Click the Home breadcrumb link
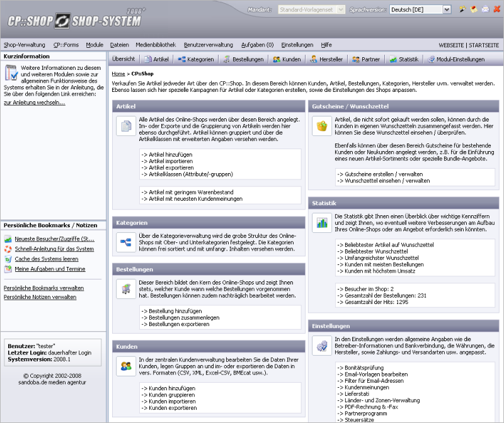Image resolution: width=504 pixels, height=423 pixels. coord(118,74)
